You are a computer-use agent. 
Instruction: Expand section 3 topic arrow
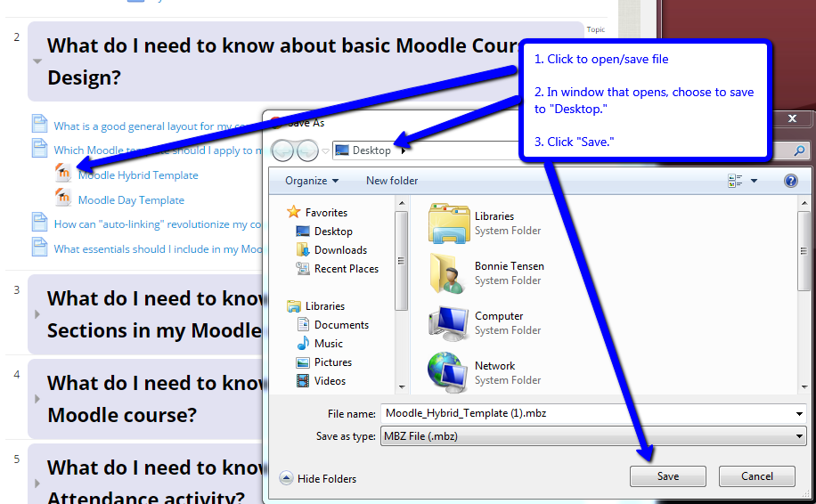coord(37,314)
